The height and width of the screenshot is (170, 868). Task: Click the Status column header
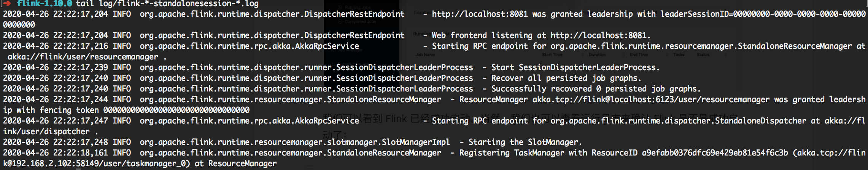[x=703, y=55]
